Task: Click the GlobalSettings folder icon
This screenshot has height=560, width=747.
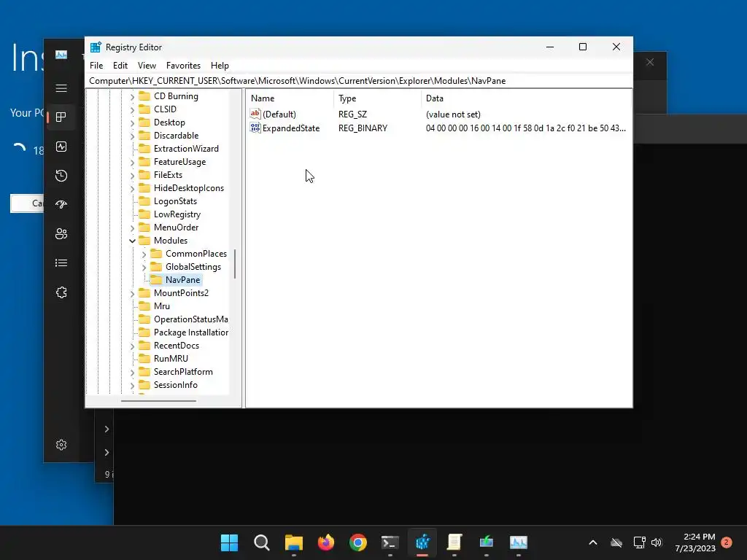Action: click(156, 266)
